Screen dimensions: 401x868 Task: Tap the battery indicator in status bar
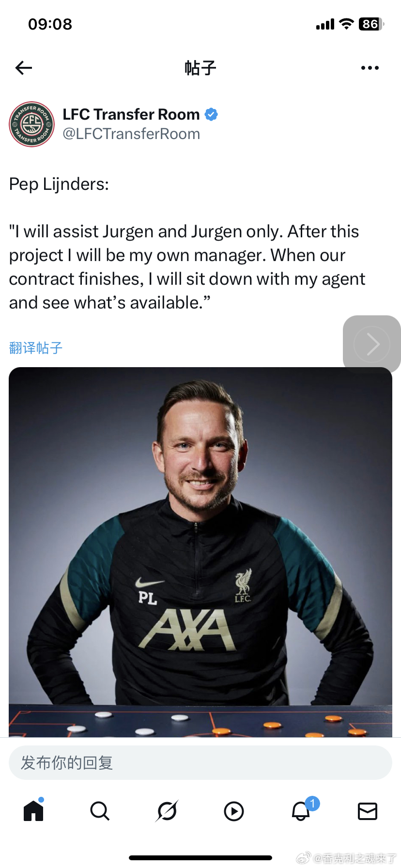(x=371, y=24)
